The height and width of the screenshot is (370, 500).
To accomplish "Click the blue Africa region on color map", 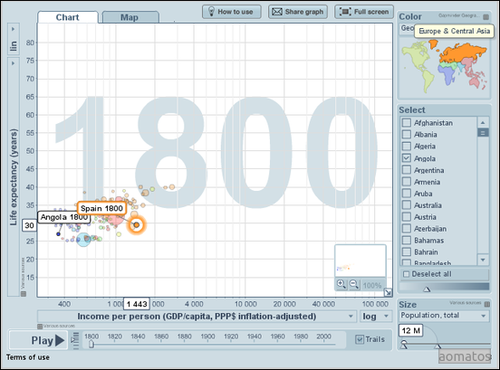I will [x=447, y=73].
